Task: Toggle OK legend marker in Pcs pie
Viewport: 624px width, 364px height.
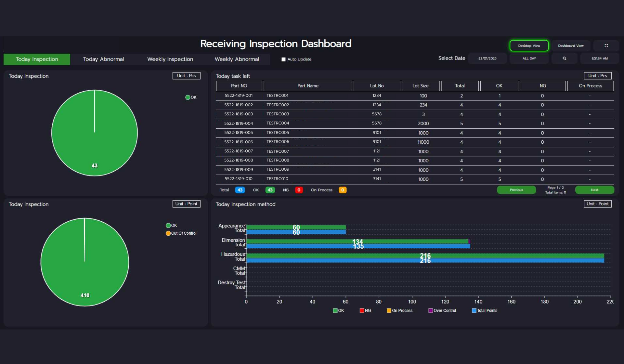Action: (x=188, y=97)
